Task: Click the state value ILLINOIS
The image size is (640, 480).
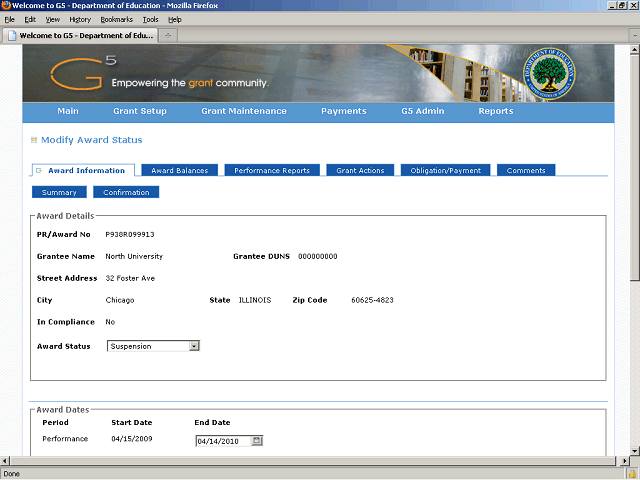Action: click(x=255, y=300)
